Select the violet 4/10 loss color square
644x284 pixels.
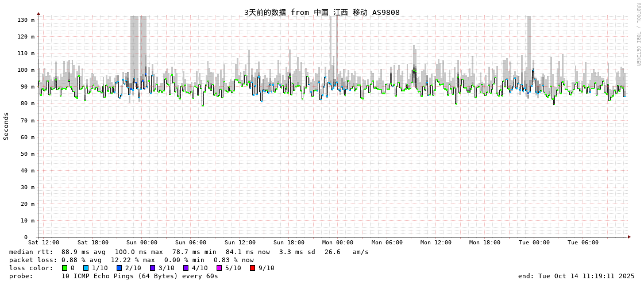[186, 268]
